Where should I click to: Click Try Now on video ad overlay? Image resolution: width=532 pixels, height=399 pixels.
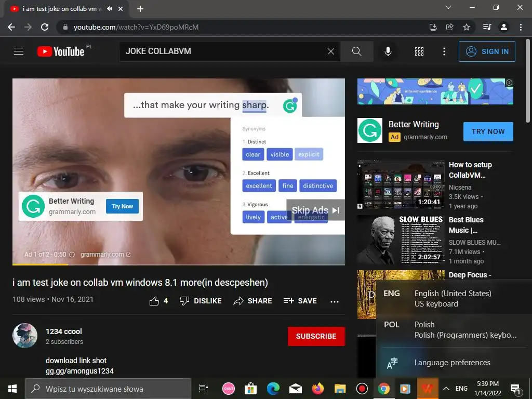pyautogui.click(x=122, y=206)
